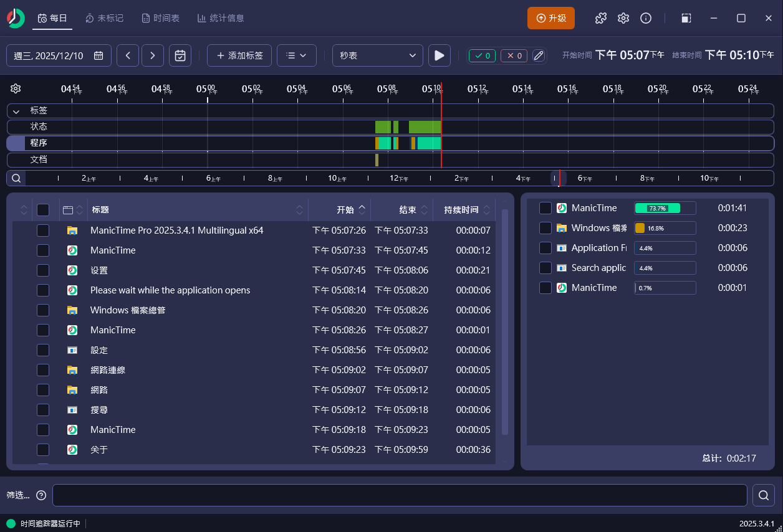Click the green check 0 counter button

click(x=482, y=55)
